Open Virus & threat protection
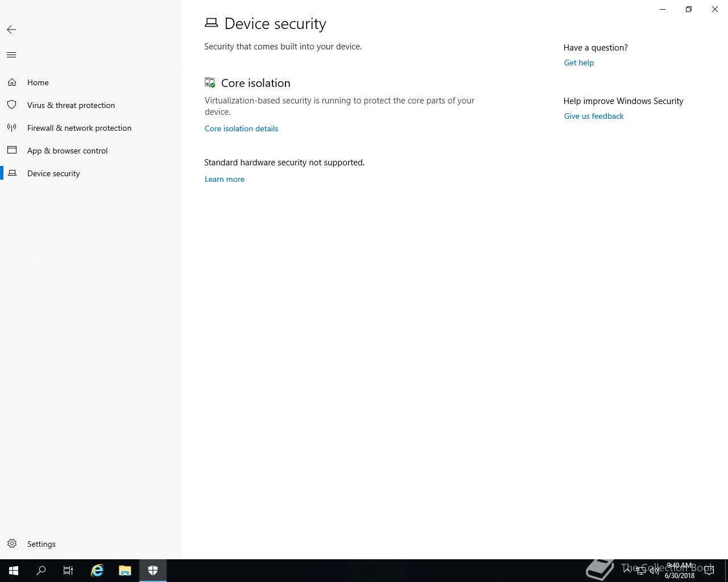This screenshot has width=728, height=582. point(91,105)
